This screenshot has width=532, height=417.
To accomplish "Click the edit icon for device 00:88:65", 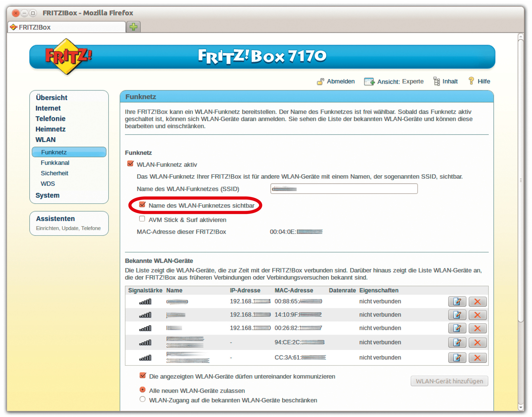I will (x=457, y=302).
